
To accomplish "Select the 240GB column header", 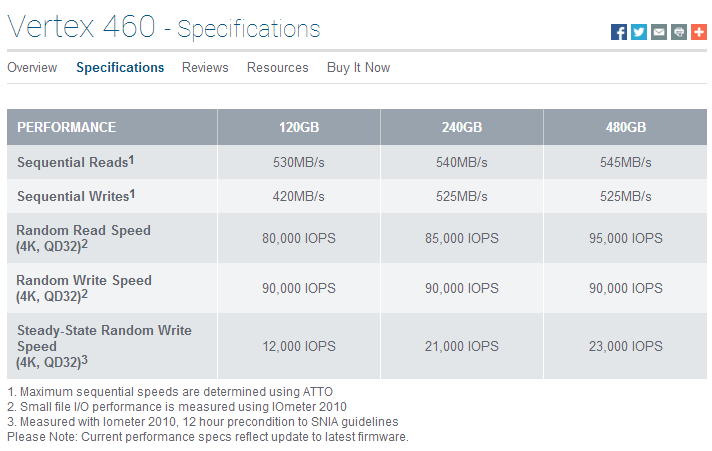I will point(462,128).
